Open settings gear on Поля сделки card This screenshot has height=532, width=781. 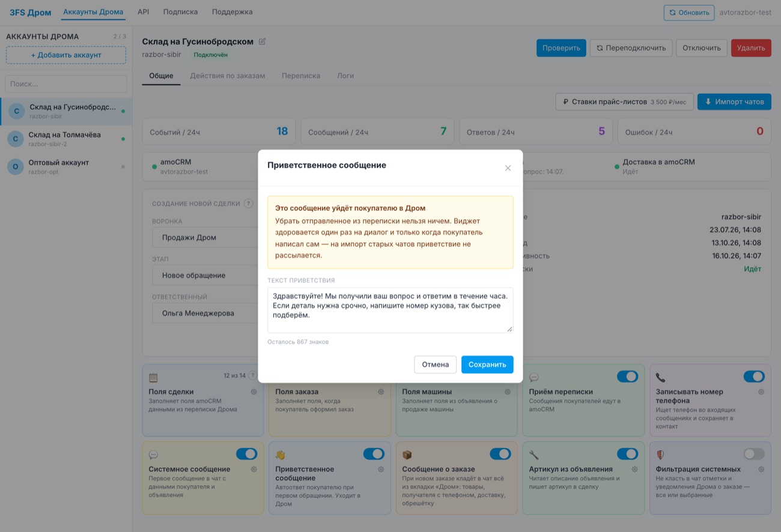[x=254, y=391]
